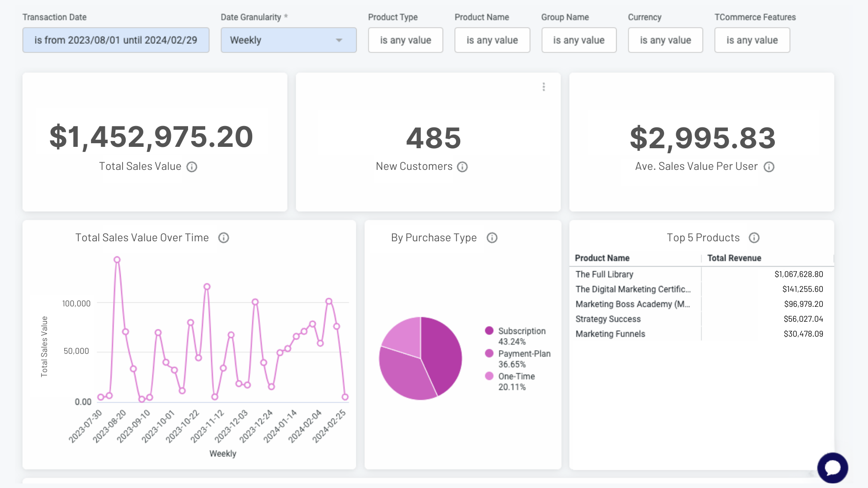This screenshot has height=488, width=868.
Task: Click the highest peak point on sales chart
Action: (117, 260)
